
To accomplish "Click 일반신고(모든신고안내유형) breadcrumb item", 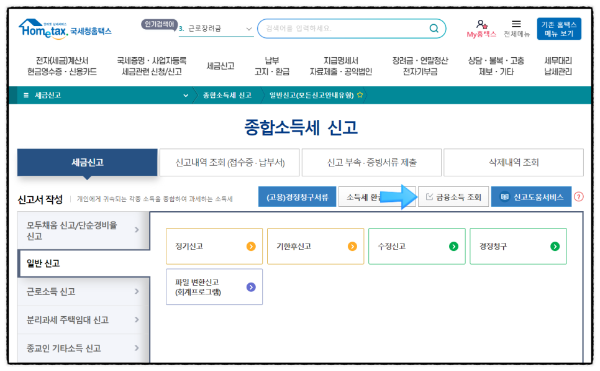I will [311, 95].
